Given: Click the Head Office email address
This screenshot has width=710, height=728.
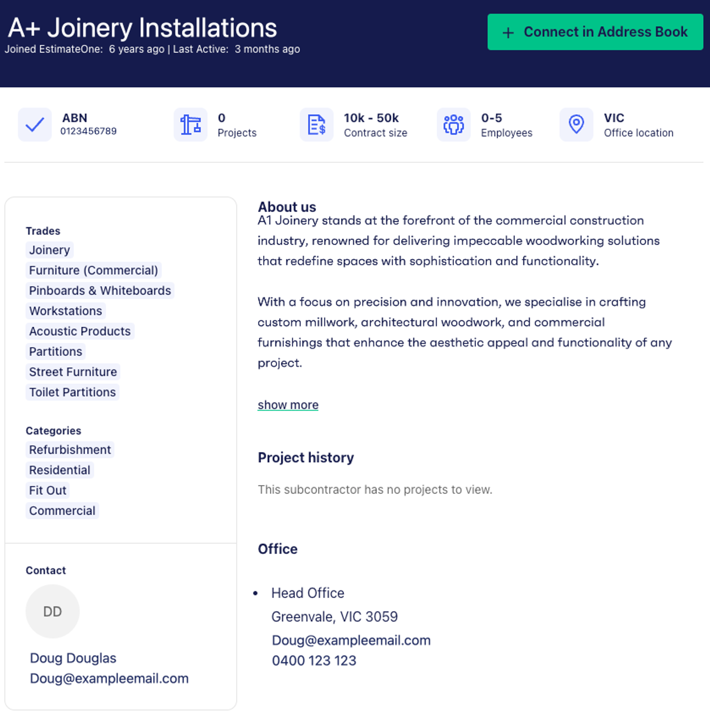Looking at the screenshot, I should click(x=351, y=640).
